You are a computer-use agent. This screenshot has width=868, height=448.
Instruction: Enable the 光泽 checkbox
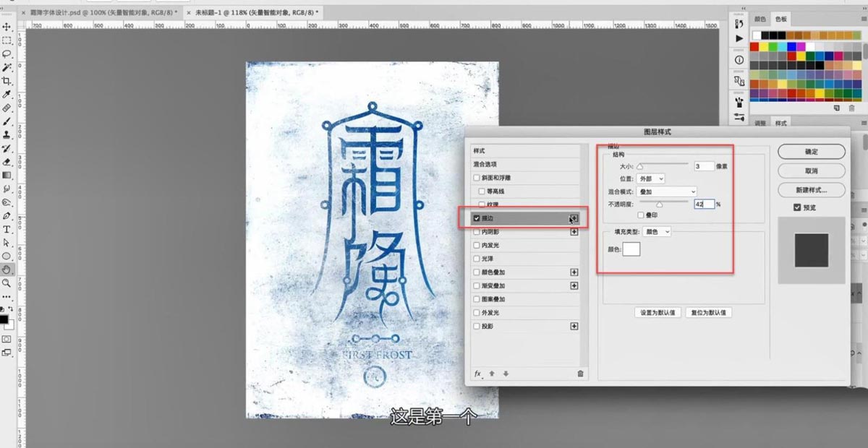point(476,259)
